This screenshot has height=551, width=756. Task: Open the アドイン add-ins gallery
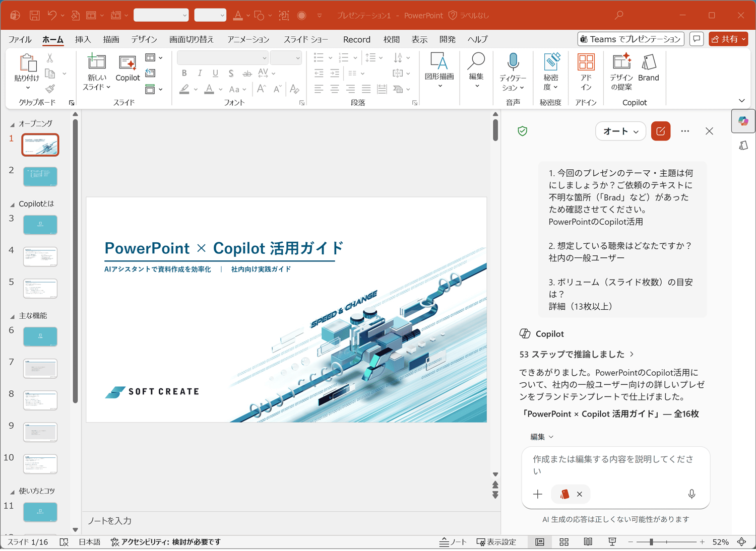586,72
